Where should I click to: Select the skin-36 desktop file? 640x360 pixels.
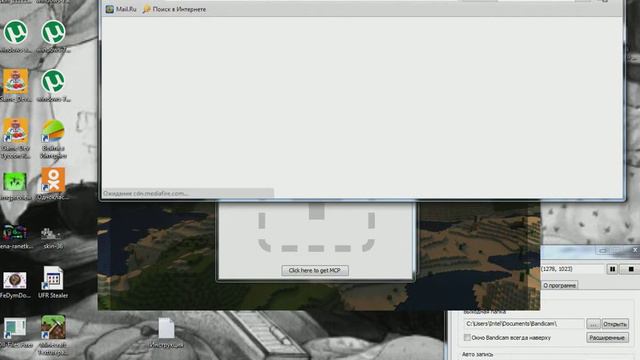tap(53, 237)
